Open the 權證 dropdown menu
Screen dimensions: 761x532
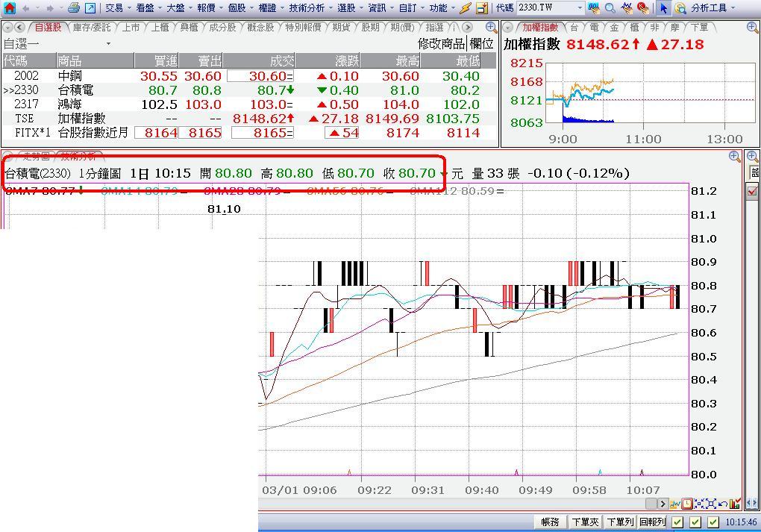click(x=270, y=7)
